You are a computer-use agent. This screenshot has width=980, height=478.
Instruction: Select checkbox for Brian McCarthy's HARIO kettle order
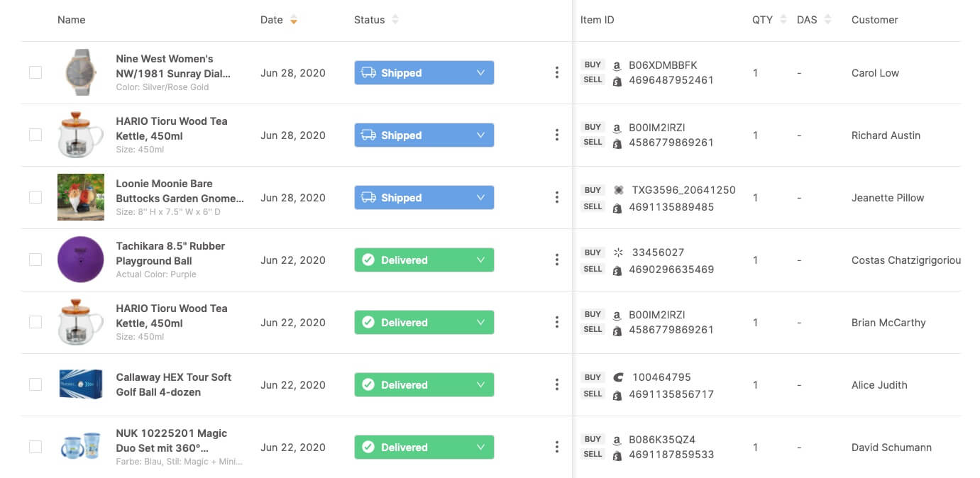(x=35, y=322)
